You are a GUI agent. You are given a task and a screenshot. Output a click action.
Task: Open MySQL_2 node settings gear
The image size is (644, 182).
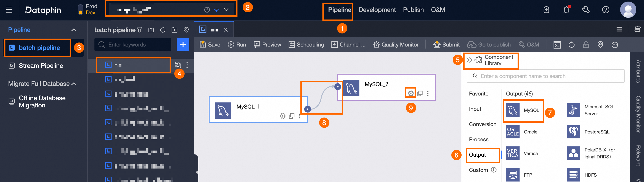(x=411, y=93)
